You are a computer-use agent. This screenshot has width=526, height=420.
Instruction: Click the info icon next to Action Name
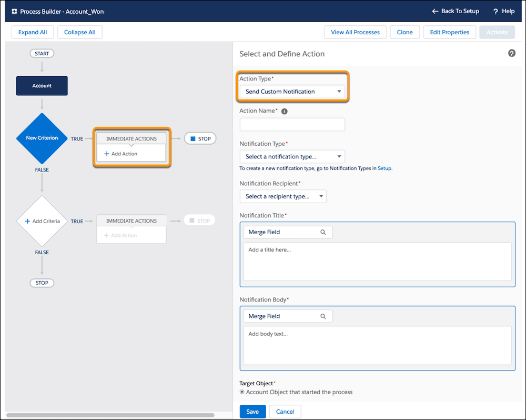click(284, 112)
